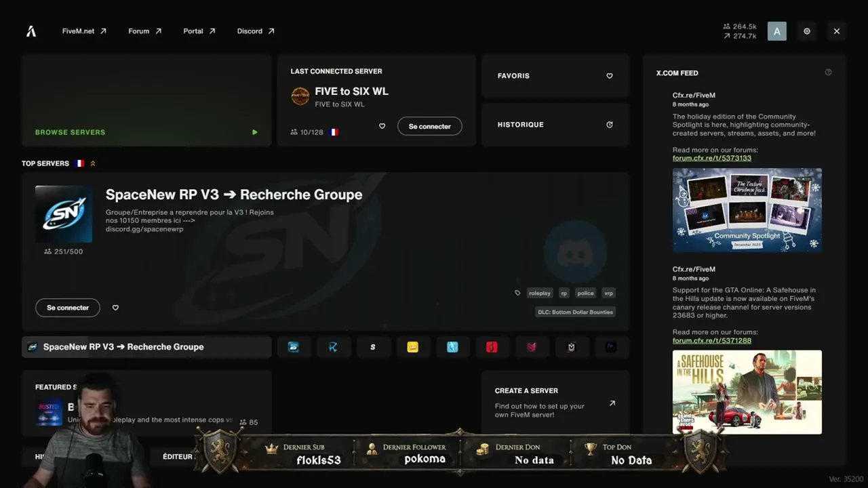
Task: Favorite the FIVE to SIX WL server
Action: [382, 126]
